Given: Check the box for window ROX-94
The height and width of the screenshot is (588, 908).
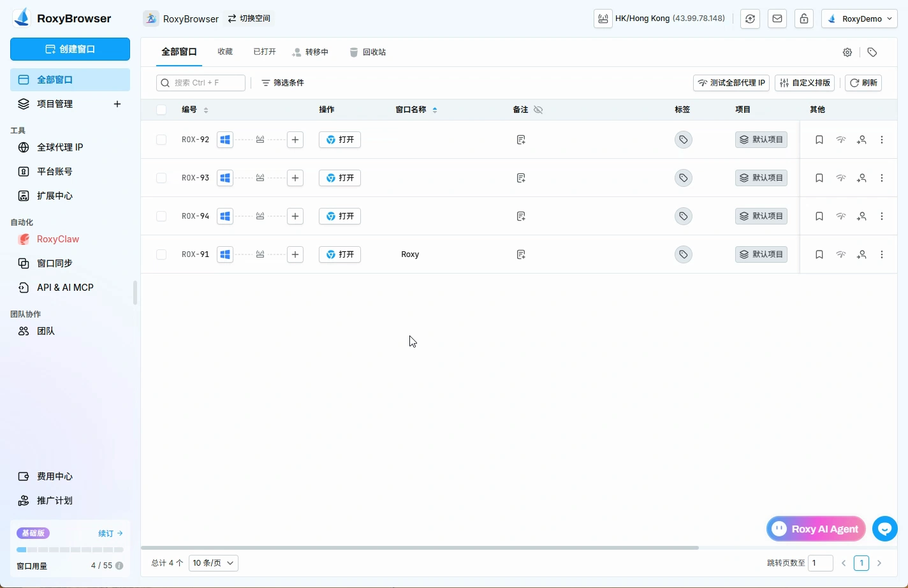Looking at the screenshot, I should point(161,216).
